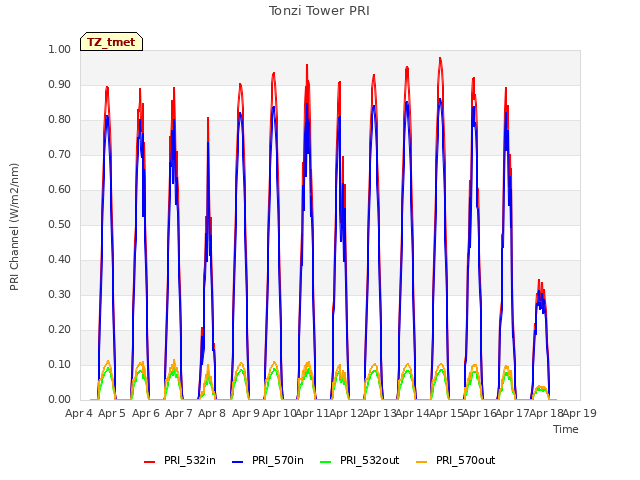Click the Apr 9 x-axis label

246,413
